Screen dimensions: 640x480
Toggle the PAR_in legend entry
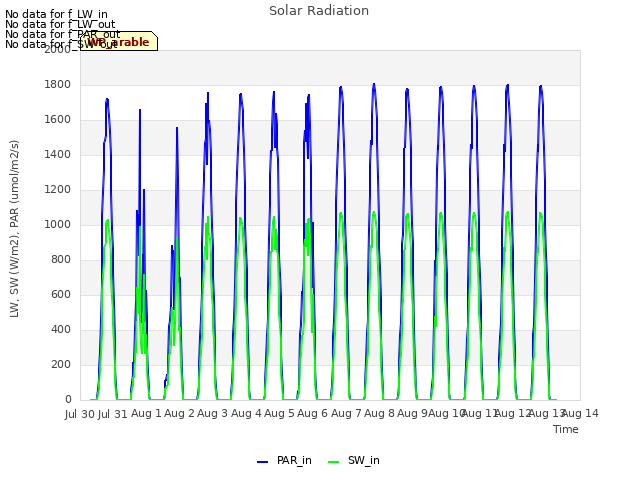[284, 460]
